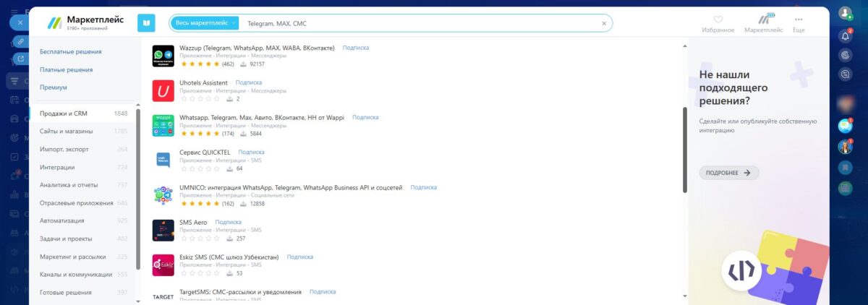
Task: Select Интеграции category
Action: [x=82, y=167]
